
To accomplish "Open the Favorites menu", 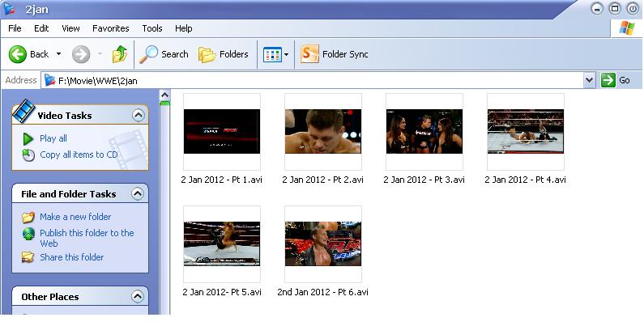I will pos(110,28).
